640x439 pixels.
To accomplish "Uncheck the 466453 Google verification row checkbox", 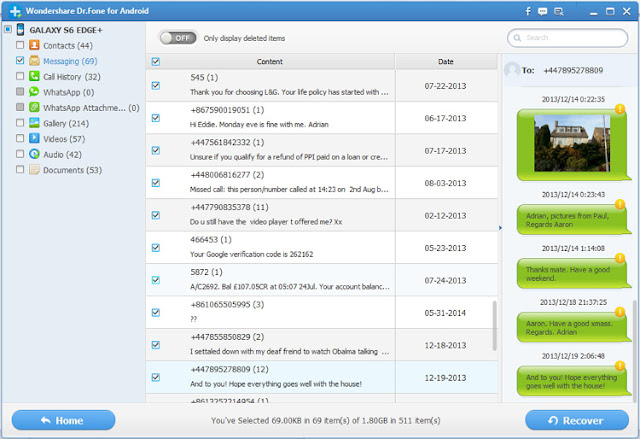I will (156, 248).
